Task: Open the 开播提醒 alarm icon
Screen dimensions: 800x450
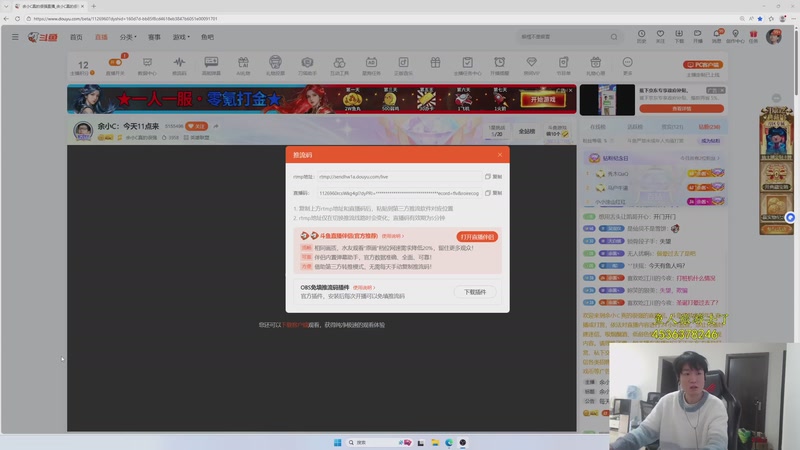Action: (x=499, y=65)
